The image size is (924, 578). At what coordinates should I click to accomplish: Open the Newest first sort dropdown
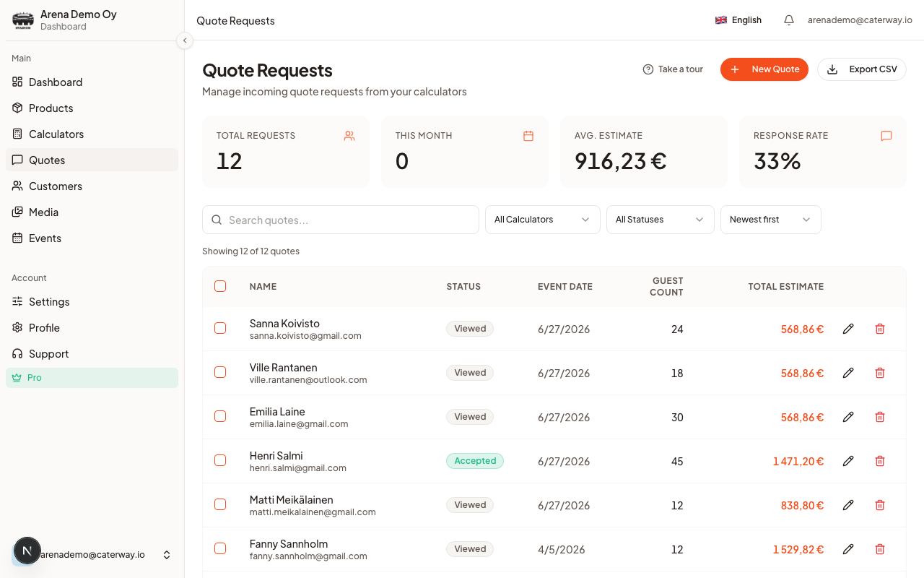click(x=771, y=220)
